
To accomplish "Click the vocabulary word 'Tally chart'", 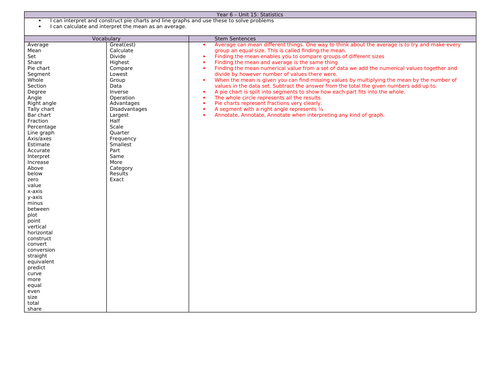I will coord(41,109).
